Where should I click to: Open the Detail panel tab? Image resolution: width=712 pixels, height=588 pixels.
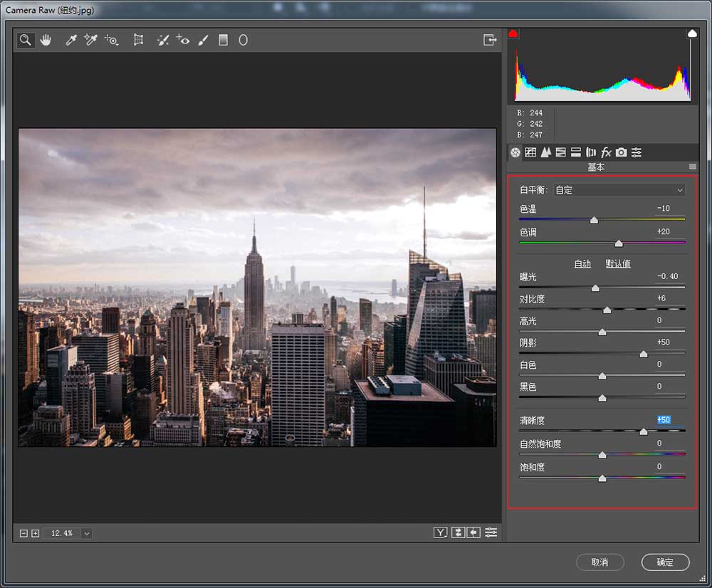pos(546,152)
